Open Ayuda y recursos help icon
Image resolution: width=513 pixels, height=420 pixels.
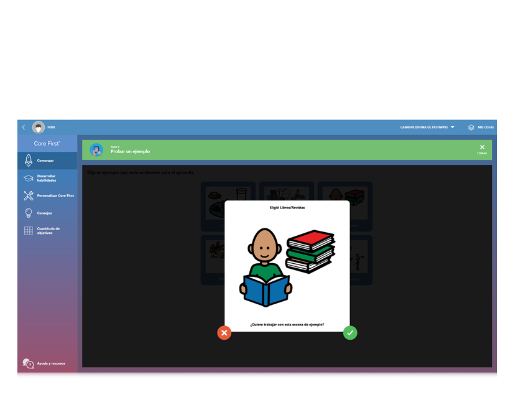(29, 363)
